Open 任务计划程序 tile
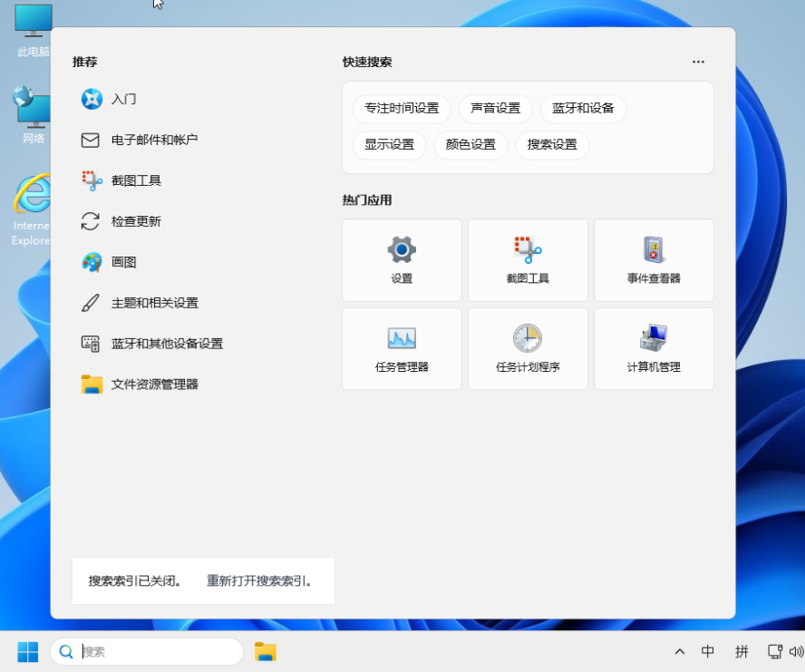Viewport: 805px width, 672px height. (x=528, y=349)
